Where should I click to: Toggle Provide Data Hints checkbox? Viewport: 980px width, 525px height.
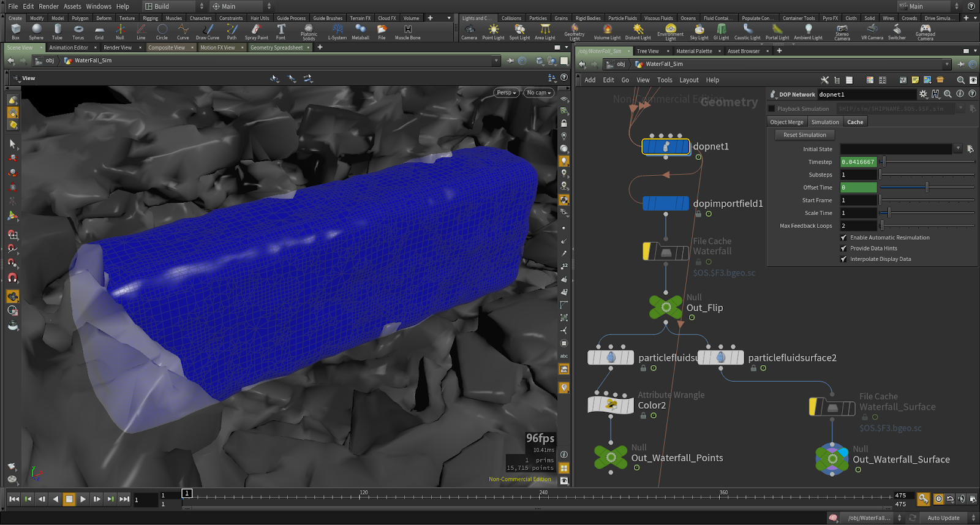tap(843, 248)
